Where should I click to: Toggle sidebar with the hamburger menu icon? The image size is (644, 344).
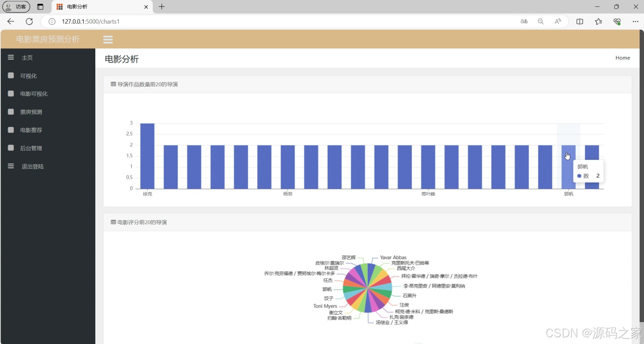(x=108, y=39)
